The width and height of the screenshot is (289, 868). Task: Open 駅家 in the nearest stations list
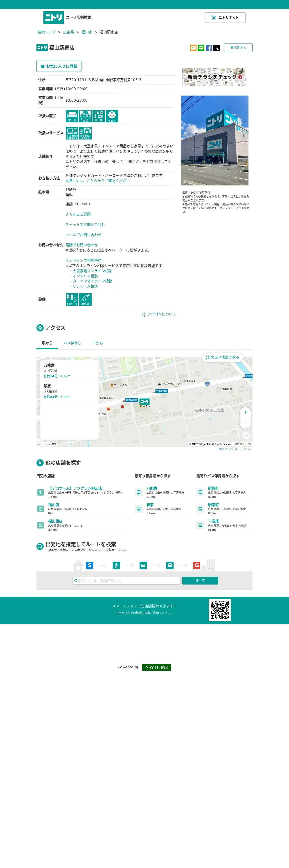[150, 505]
